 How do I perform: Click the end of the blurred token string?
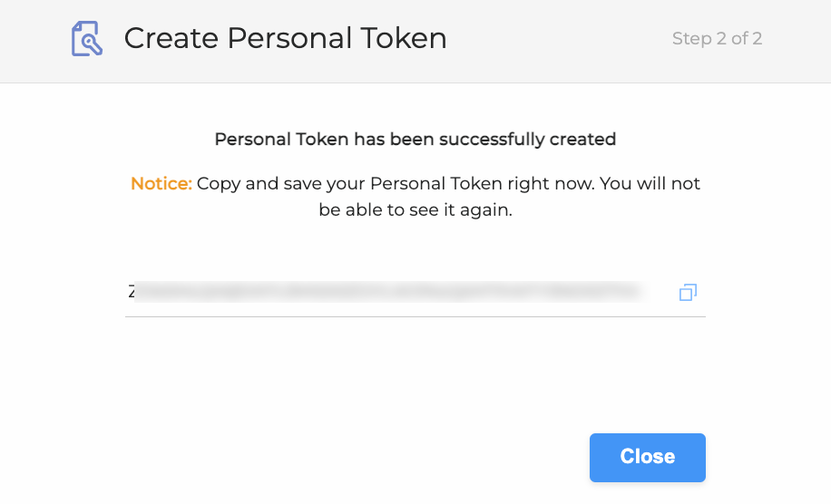pos(633,292)
